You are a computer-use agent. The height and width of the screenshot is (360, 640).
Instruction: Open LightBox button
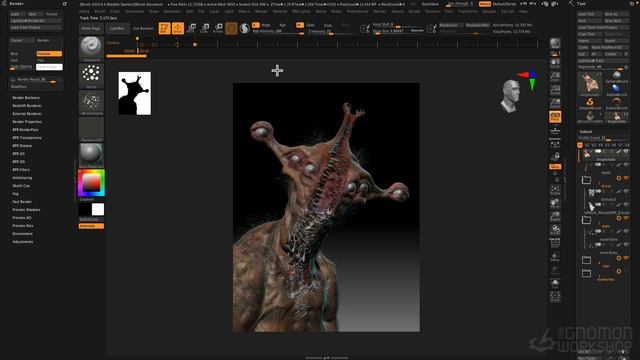tap(117, 29)
